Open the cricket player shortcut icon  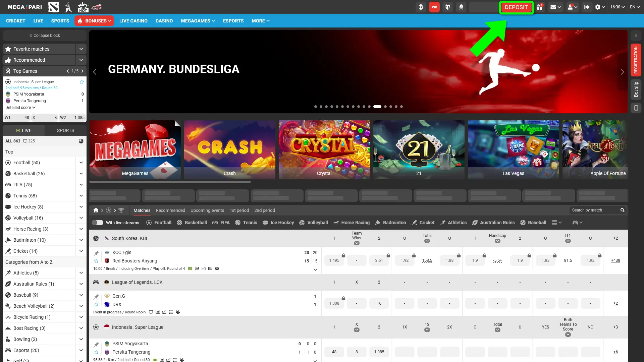coord(68,7)
